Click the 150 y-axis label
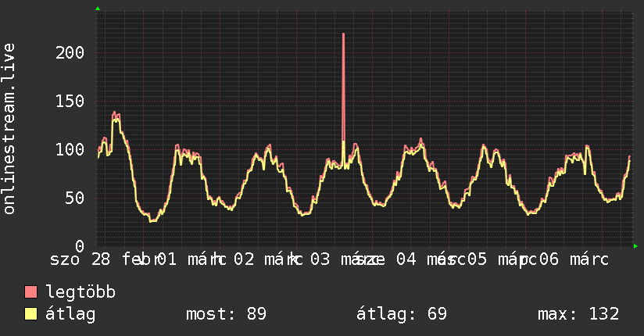The image size is (644, 336). click(x=70, y=101)
